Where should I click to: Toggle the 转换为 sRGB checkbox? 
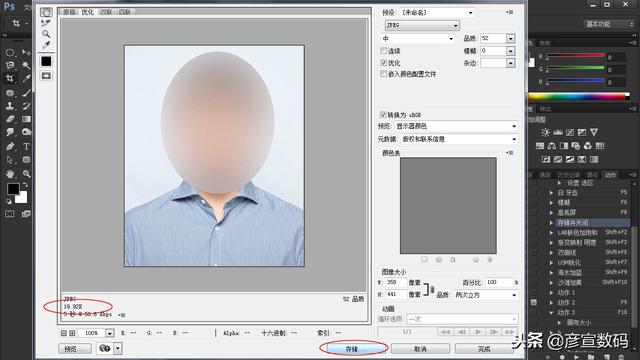383,115
